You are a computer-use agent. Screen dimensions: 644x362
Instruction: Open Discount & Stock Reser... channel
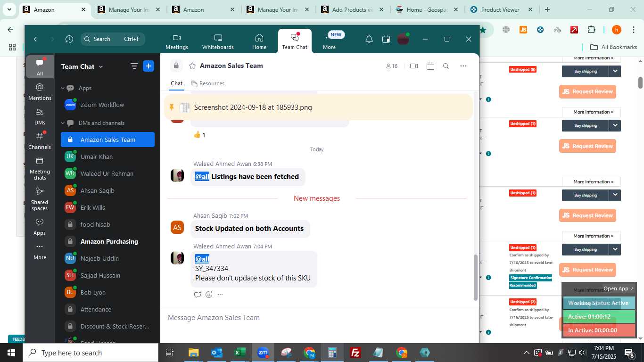pos(107,326)
